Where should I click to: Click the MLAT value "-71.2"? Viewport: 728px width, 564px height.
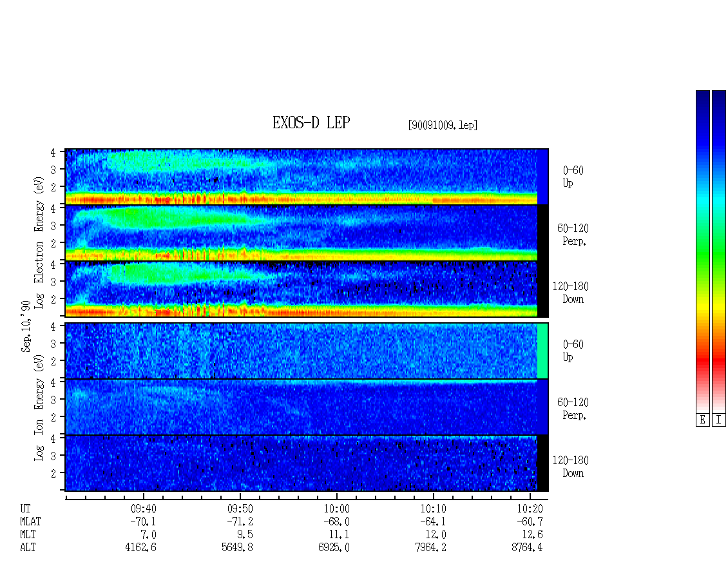click(x=240, y=521)
